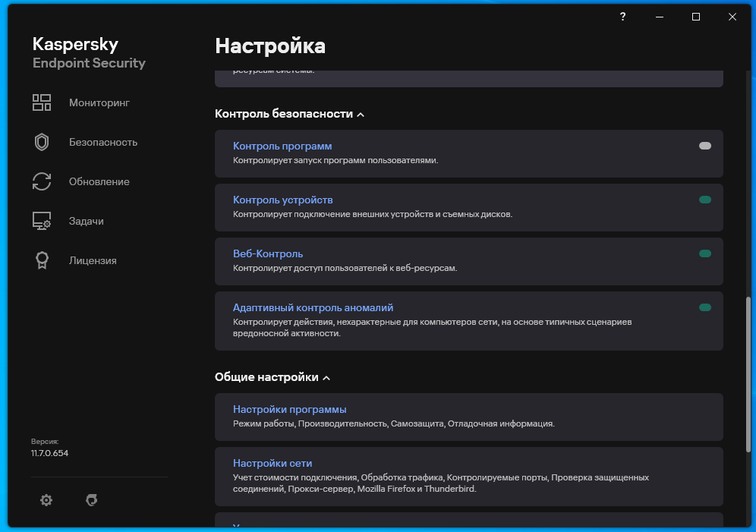Click the Лицензия award ribbon icon
This screenshot has width=756, height=532.
click(x=42, y=261)
